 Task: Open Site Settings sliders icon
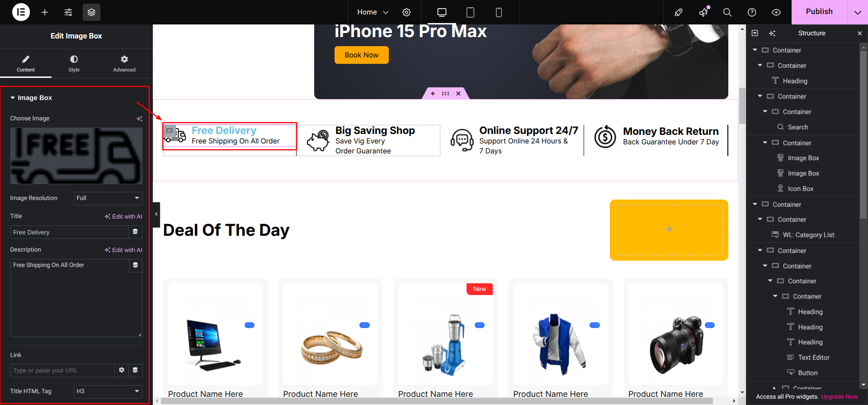pos(68,12)
